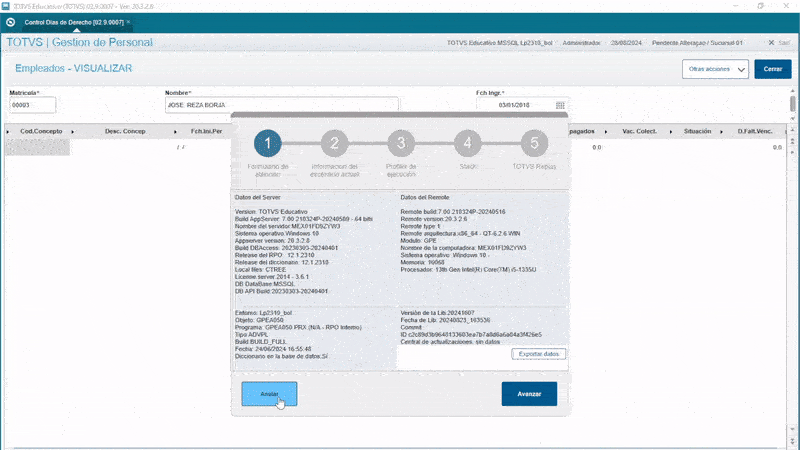Click the Stack step label
This screenshot has width=800, height=450.
467,166
